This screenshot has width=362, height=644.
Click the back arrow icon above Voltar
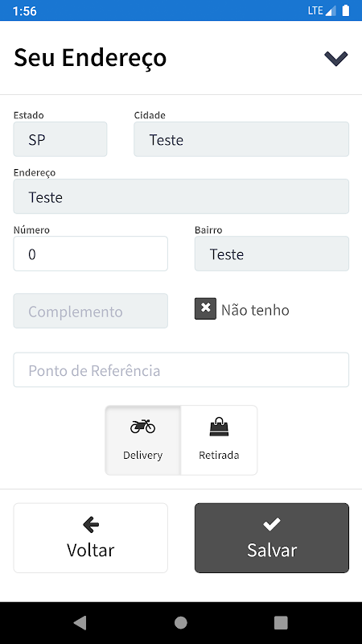click(x=91, y=524)
